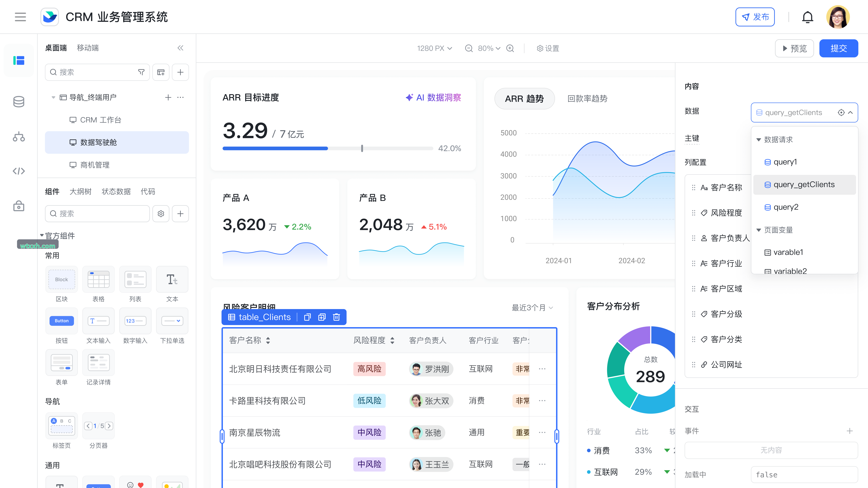The width and height of the screenshot is (868, 488).
Task: Click the target icon in the data selector
Action: [841, 113]
